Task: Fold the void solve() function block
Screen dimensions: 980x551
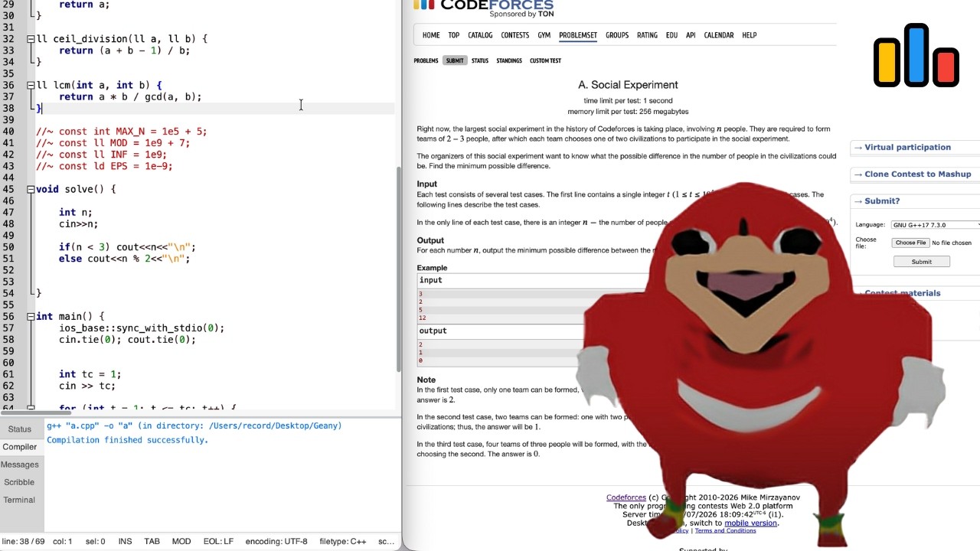Action: (31, 190)
